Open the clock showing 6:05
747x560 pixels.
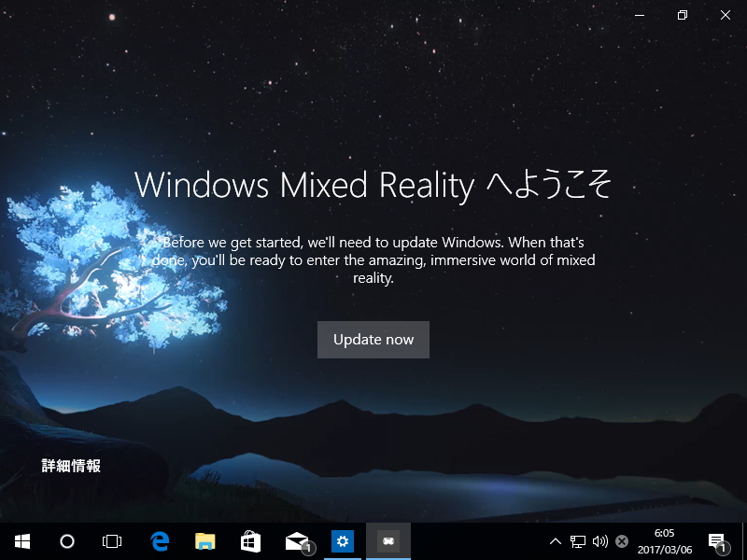pyautogui.click(x=665, y=541)
